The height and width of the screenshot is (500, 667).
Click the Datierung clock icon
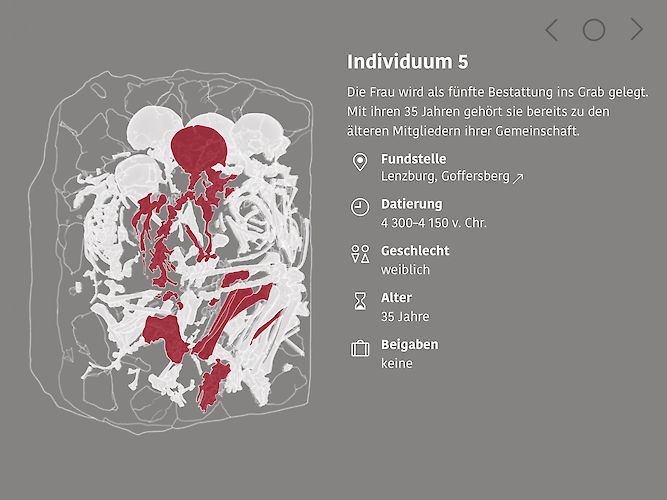pos(360,207)
